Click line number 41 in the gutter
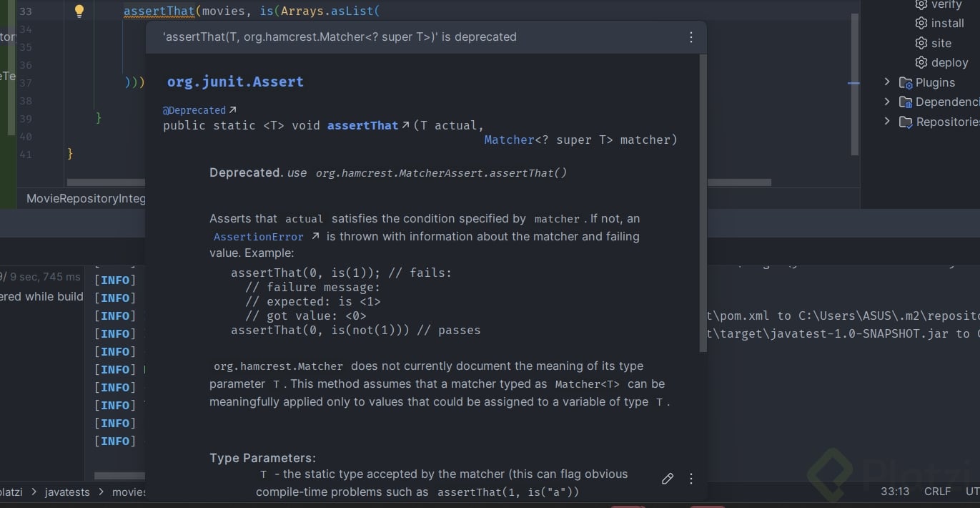Screen dimensions: 980x508 26,154
